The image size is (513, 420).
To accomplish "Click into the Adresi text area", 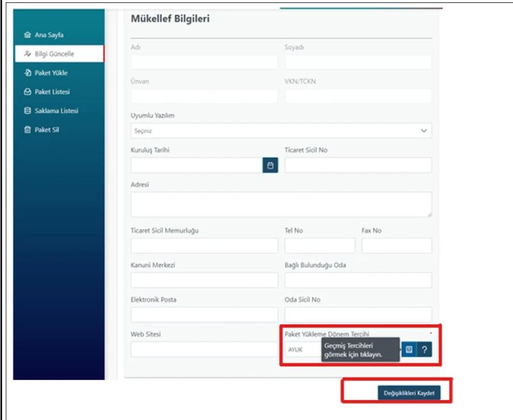I will 281,204.
